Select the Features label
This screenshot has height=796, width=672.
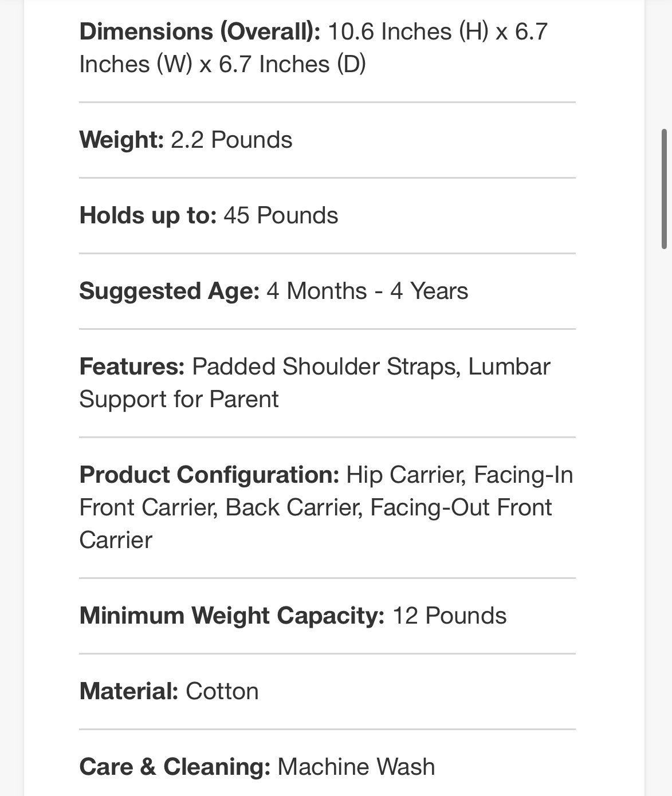point(132,367)
